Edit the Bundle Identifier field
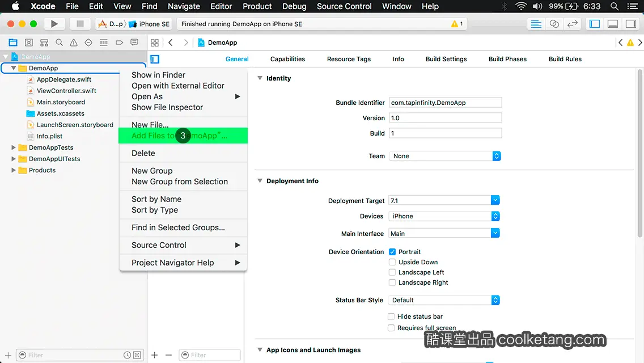Screen dimensions: 644x363 (x=445, y=102)
